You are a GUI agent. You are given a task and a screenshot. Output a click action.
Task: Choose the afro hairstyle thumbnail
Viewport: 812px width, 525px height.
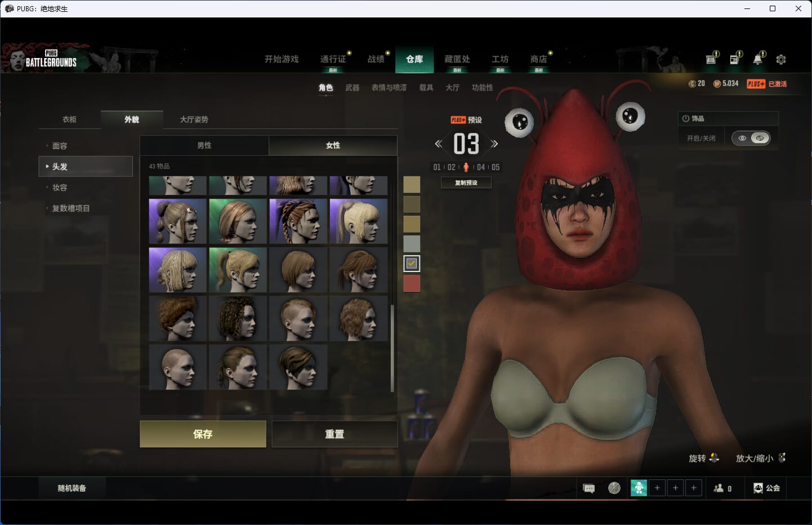178,319
